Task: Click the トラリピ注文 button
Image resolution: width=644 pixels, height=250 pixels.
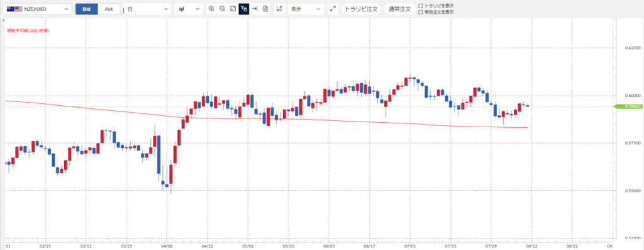Action: pos(361,9)
